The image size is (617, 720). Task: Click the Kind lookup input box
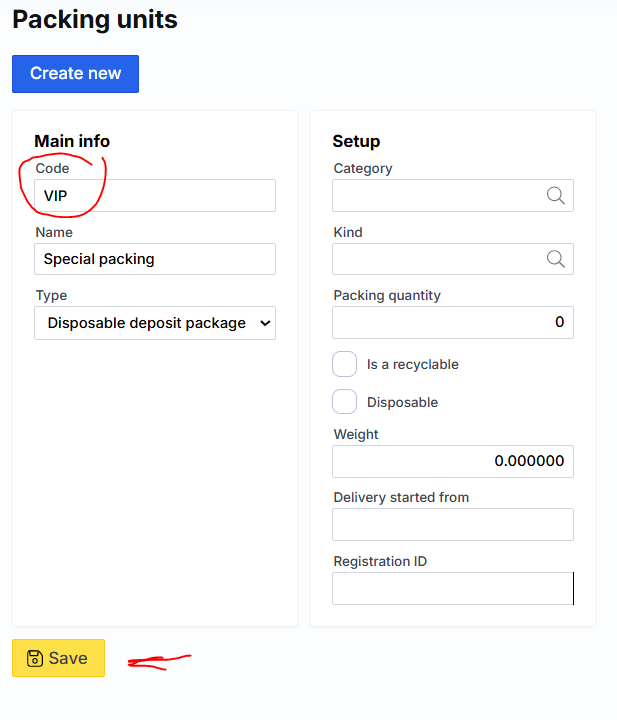[x=437, y=260]
